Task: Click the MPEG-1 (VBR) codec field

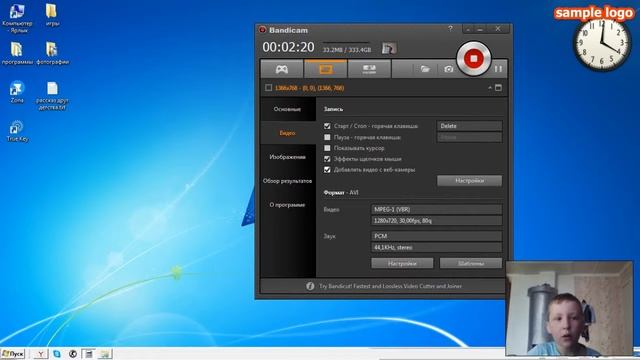Action: point(436,209)
